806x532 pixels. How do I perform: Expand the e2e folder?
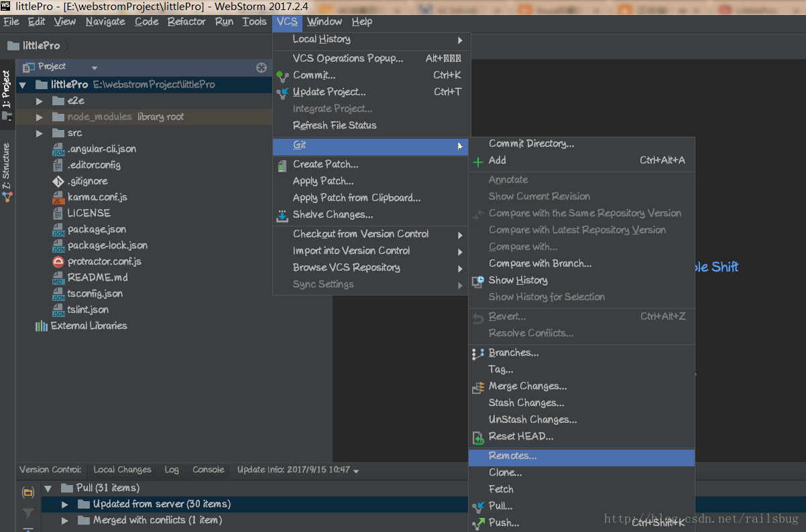(40, 101)
